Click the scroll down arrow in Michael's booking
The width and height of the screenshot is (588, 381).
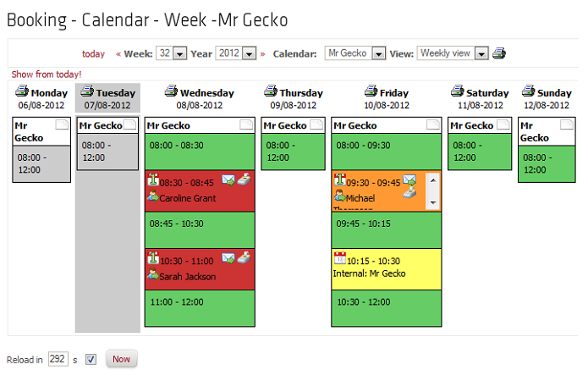[x=433, y=203]
